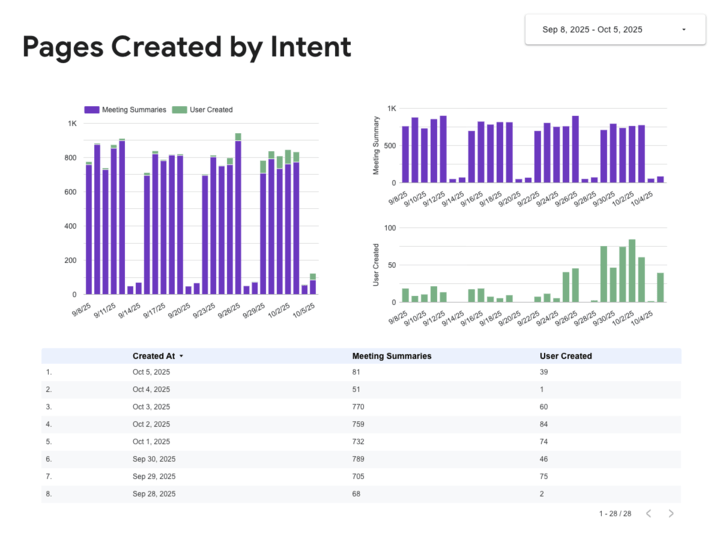Go to next table page arrow

(x=671, y=514)
